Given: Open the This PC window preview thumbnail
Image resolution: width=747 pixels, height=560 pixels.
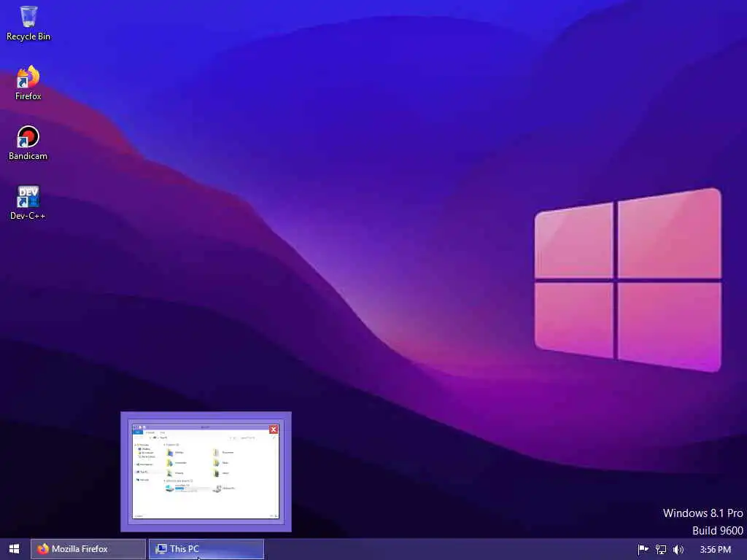Looking at the screenshot, I should (206, 472).
